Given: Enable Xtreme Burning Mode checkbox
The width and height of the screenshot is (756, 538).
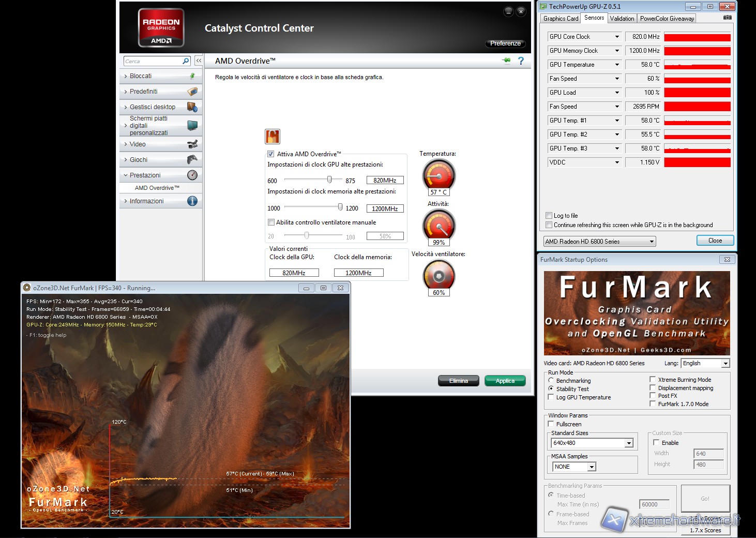Looking at the screenshot, I should pyautogui.click(x=653, y=379).
